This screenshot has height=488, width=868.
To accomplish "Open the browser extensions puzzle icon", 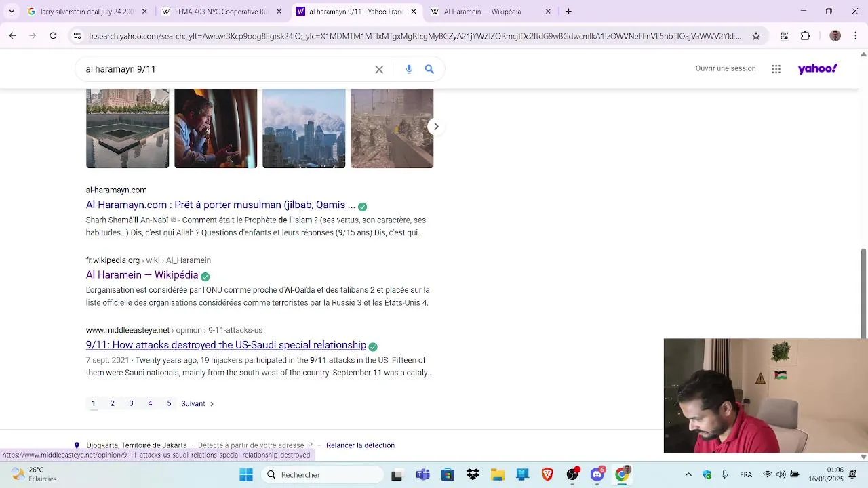I will 806,36.
